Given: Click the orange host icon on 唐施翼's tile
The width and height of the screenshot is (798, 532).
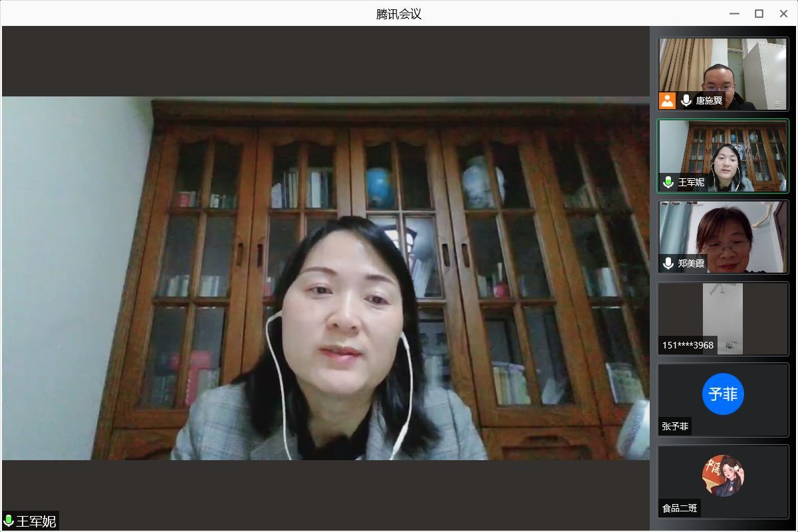Looking at the screenshot, I should 667,100.
